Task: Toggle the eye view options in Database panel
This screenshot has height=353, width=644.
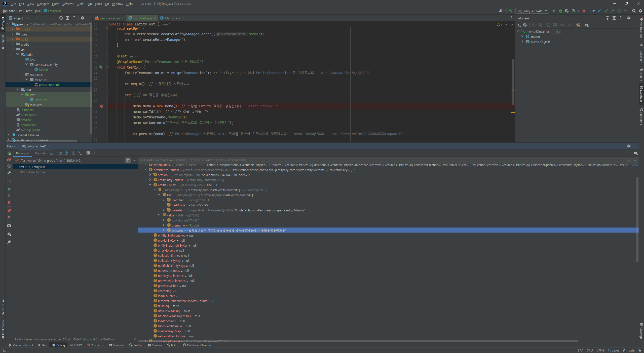Action: tap(586, 25)
